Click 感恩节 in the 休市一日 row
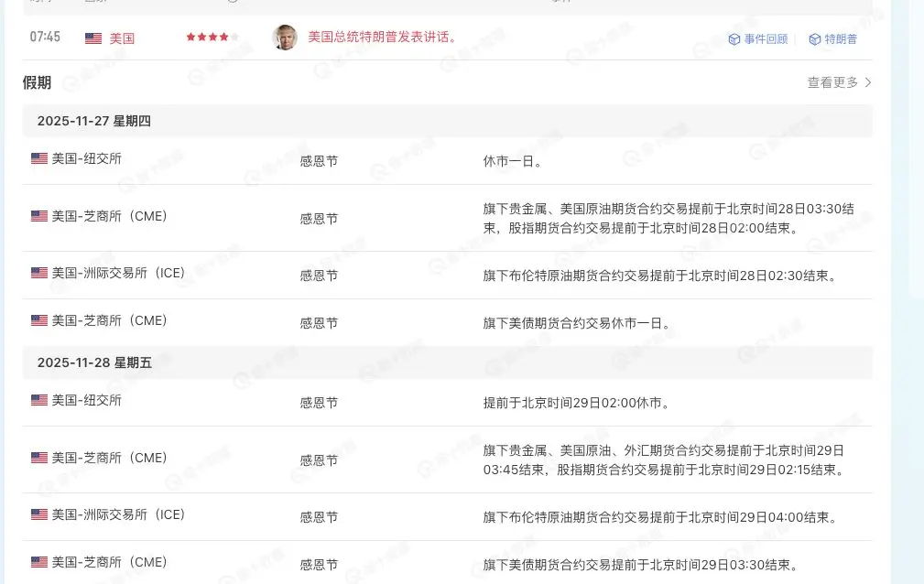 tap(319, 161)
